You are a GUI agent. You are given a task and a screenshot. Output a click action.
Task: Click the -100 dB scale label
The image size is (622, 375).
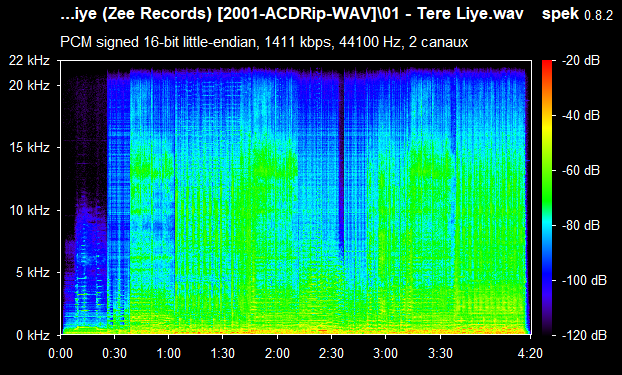click(x=585, y=281)
